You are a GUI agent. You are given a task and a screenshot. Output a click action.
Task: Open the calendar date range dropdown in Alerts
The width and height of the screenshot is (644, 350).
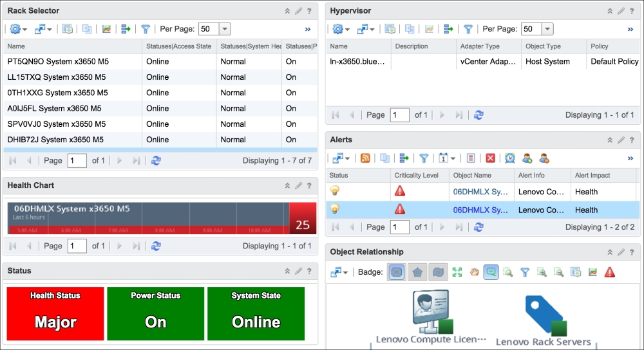pyautogui.click(x=447, y=158)
